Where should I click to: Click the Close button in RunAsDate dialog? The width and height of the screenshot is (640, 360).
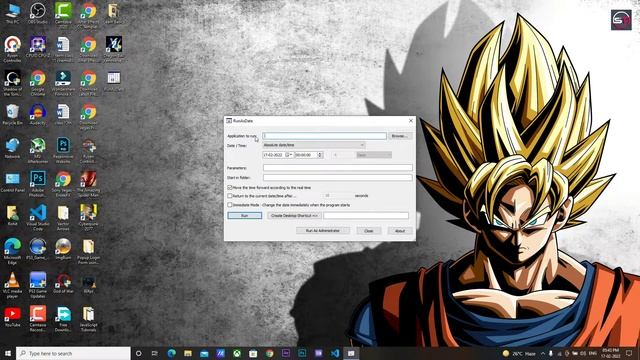(x=369, y=231)
